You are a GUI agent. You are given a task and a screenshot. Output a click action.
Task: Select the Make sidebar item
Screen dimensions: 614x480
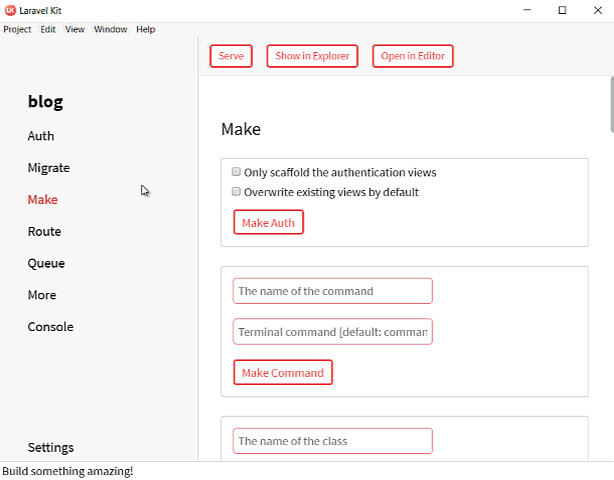pos(43,200)
